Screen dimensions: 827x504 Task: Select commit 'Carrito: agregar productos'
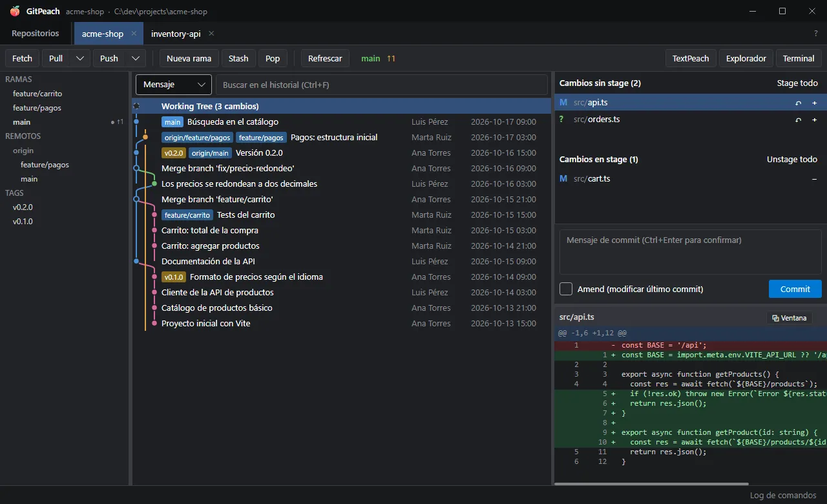click(x=342, y=246)
